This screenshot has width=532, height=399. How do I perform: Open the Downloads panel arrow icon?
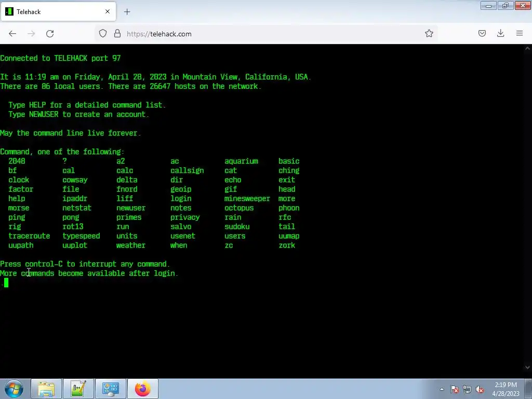[x=500, y=33]
